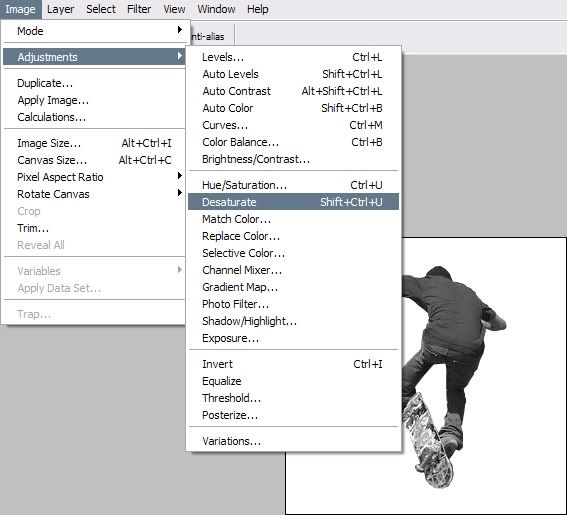Click Image Size menu entry
This screenshot has height=515, width=567.
[x=94, y=143]
